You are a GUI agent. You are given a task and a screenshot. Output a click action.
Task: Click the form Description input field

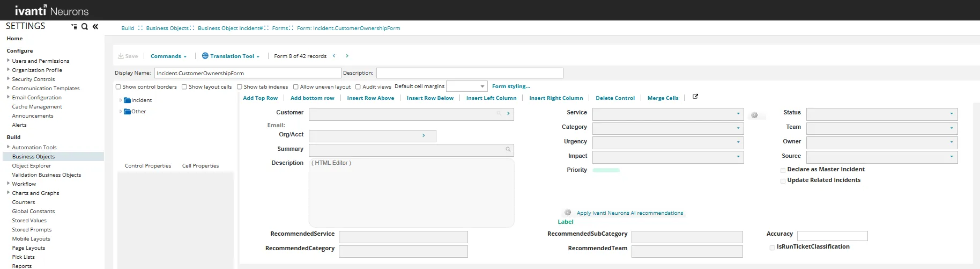[x=470, y=73]
